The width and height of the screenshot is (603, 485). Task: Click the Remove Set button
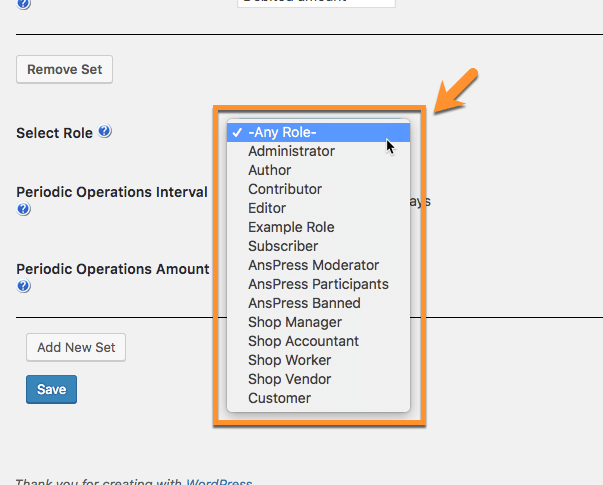coord(65,70)
